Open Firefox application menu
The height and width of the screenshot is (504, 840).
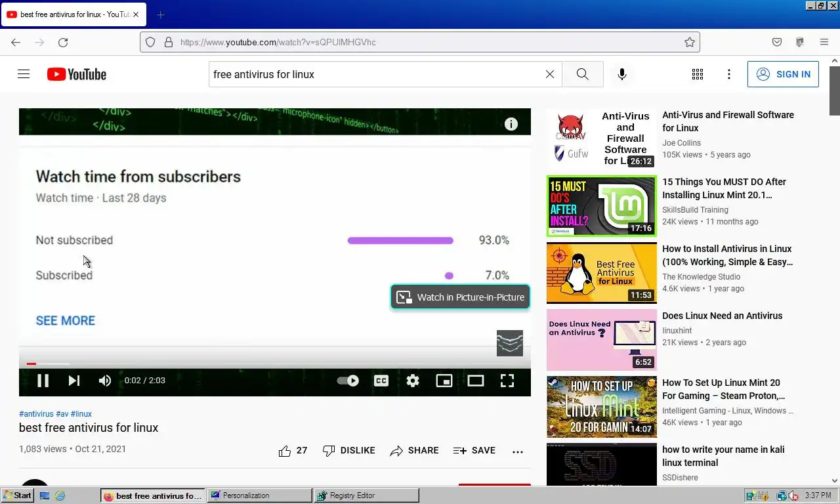pos(824,42)
